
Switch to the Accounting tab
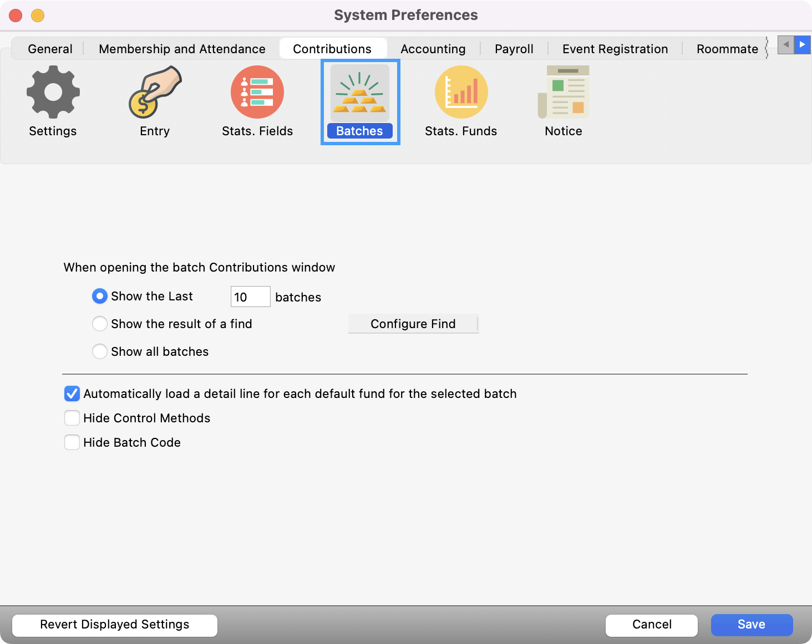pos(433,49)
